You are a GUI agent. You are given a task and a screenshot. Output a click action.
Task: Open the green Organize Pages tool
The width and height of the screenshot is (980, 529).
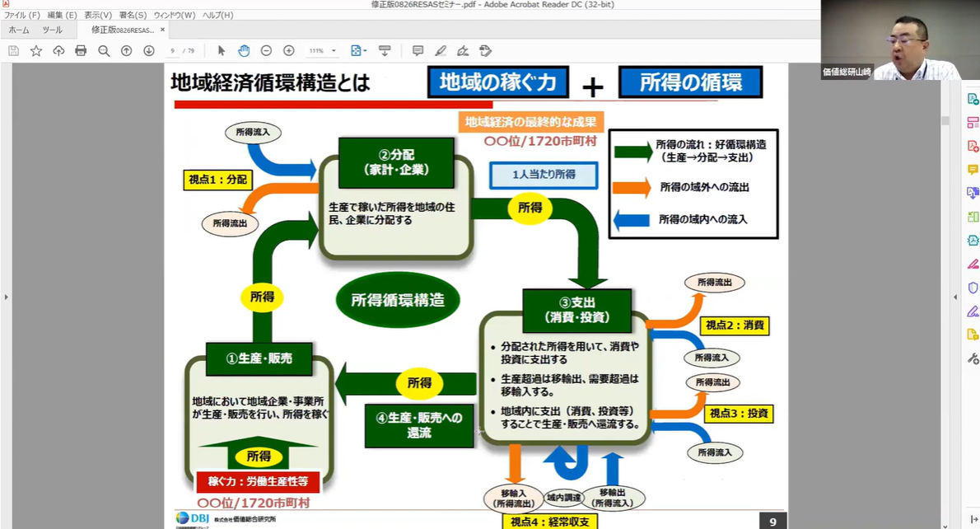973,217
